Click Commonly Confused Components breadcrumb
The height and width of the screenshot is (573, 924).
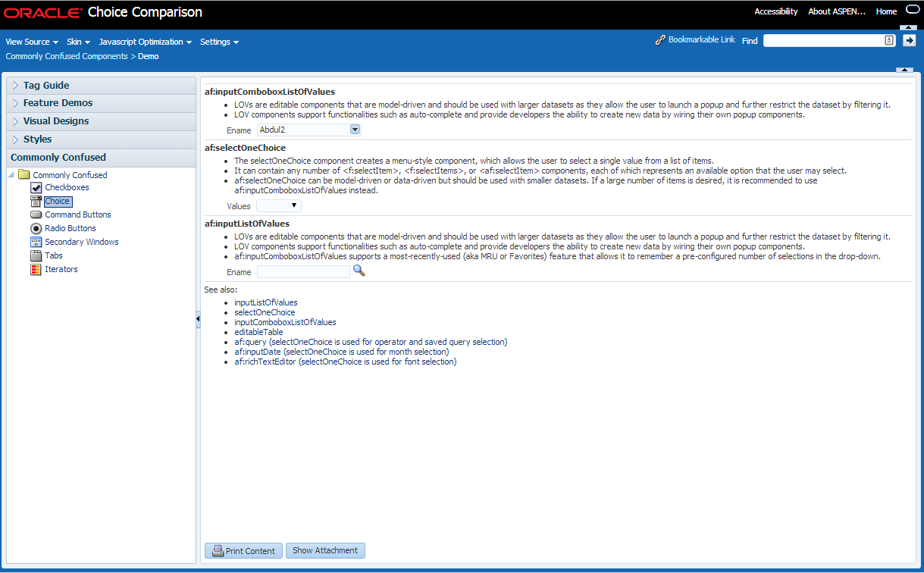click(67, 57)
